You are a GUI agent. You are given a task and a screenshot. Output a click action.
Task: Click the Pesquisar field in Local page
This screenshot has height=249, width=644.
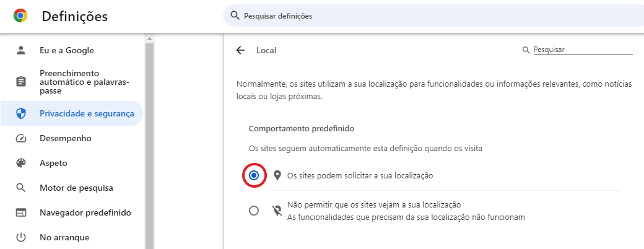point(583,50)
